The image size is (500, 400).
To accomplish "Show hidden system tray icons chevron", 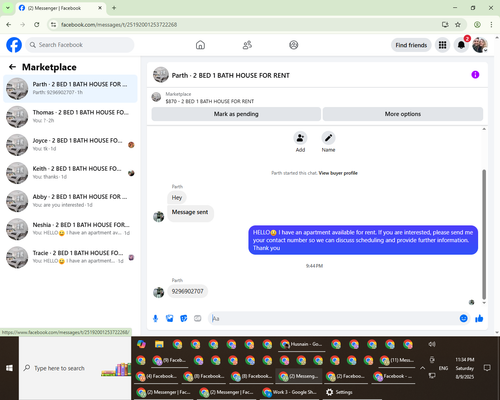I will [x=422, y=368].
